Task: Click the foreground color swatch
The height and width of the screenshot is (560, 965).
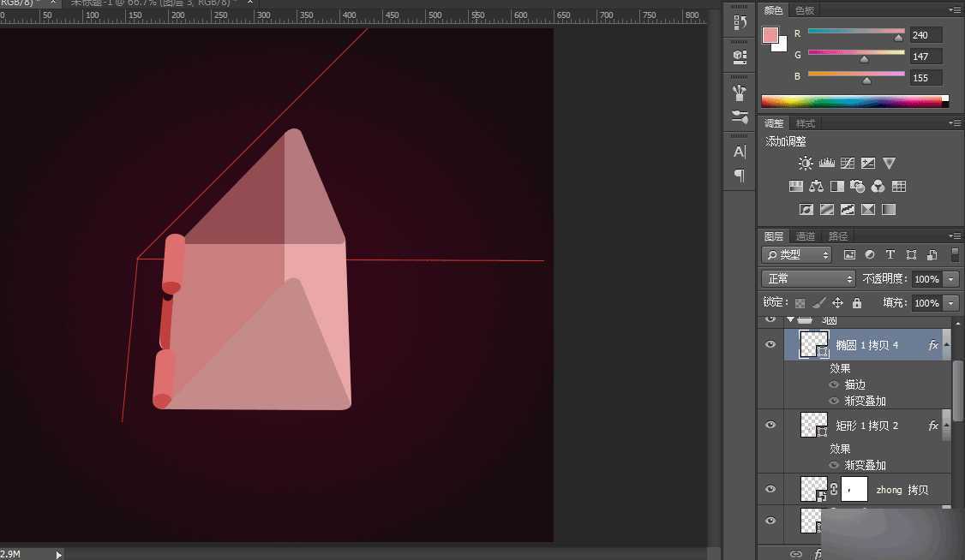Action: click(x=770, y=35)
